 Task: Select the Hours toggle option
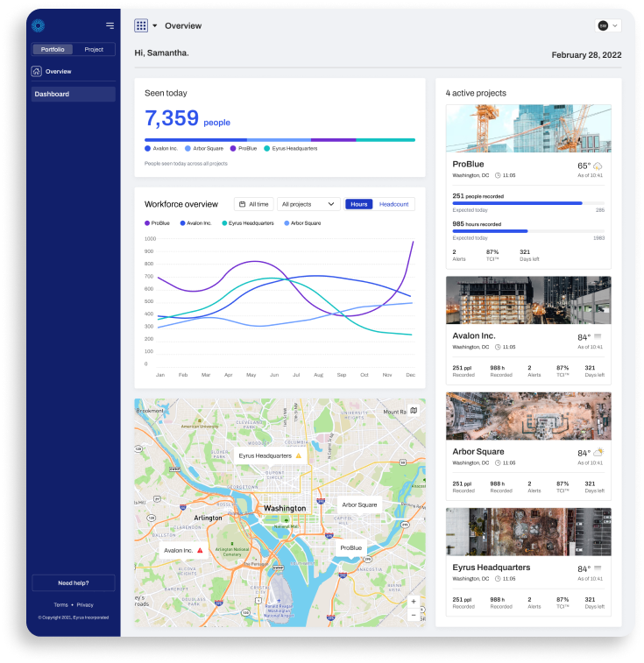pyautogui.click(x=359, y=204)
